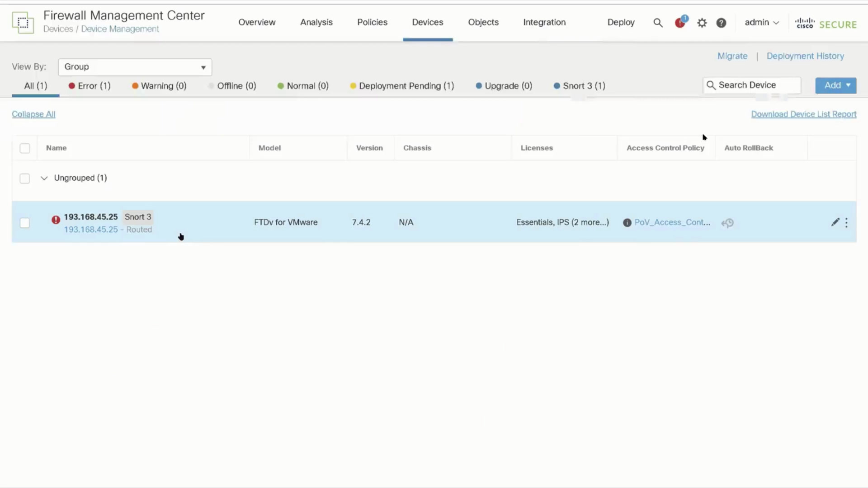The width and height of the screenshot is (868, 488).
Task: Open the system settings gear icon
Action: click(x=702, y=23)
